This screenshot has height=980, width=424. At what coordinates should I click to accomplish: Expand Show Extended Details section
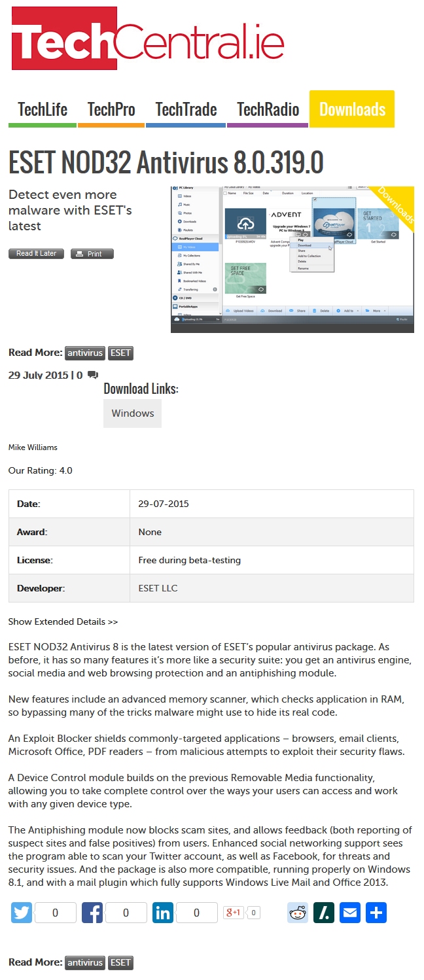(63, 621)
